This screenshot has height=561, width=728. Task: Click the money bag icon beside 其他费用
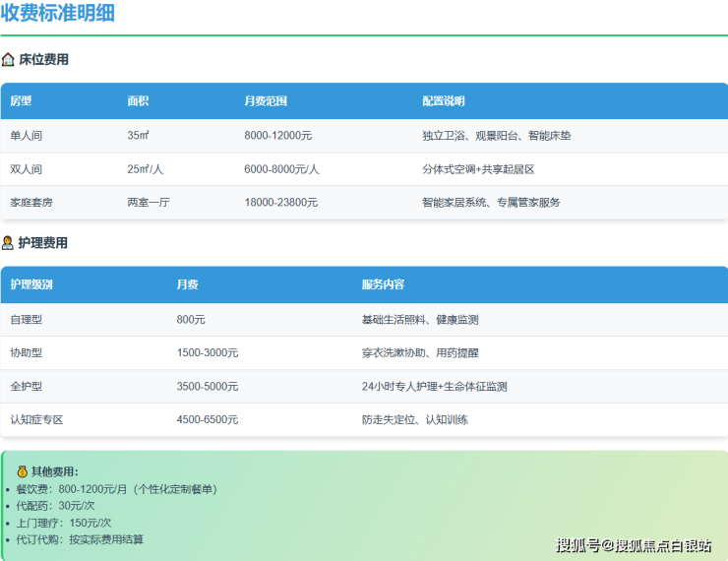[x=22, y=471]
